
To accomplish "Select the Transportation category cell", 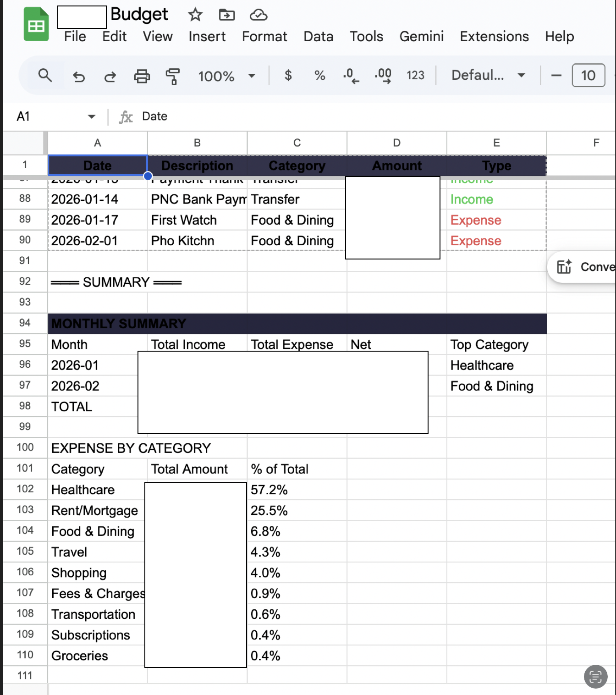I will (96, 614).
